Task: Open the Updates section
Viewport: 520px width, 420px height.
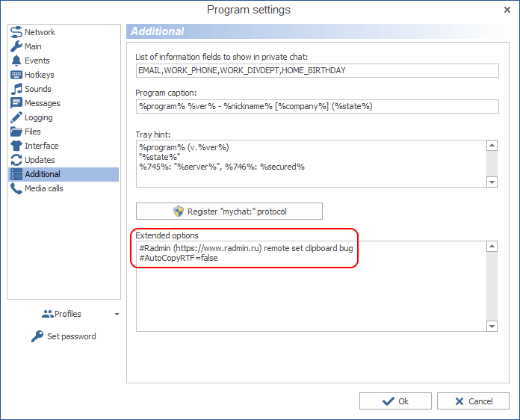Action: (x=40, y=160)
